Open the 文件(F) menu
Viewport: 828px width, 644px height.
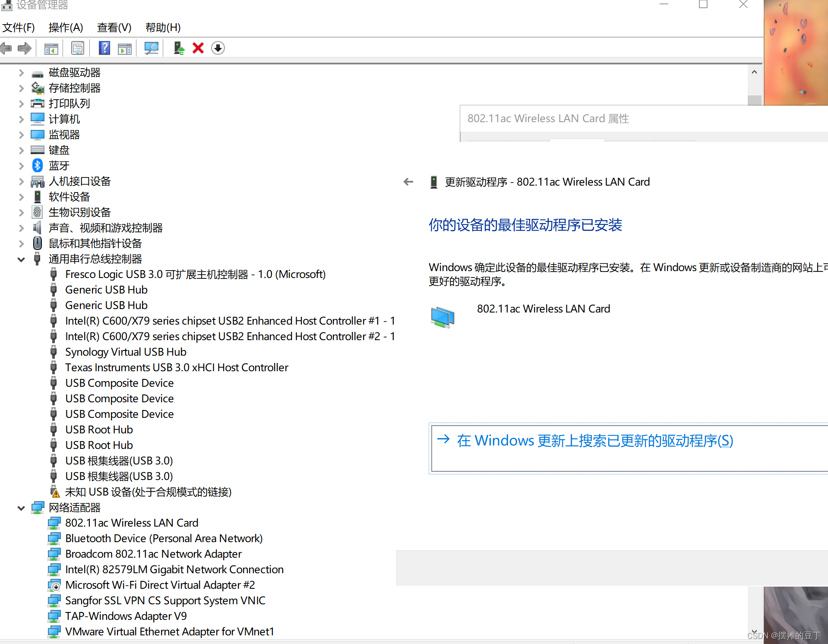point(19,27)
